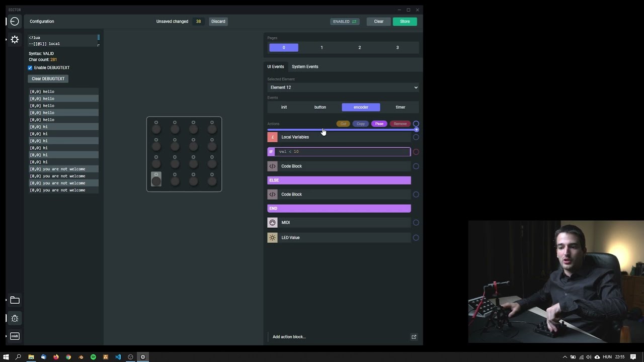Open the Configuration gear icon in sidebar

(x=15, y=39)
